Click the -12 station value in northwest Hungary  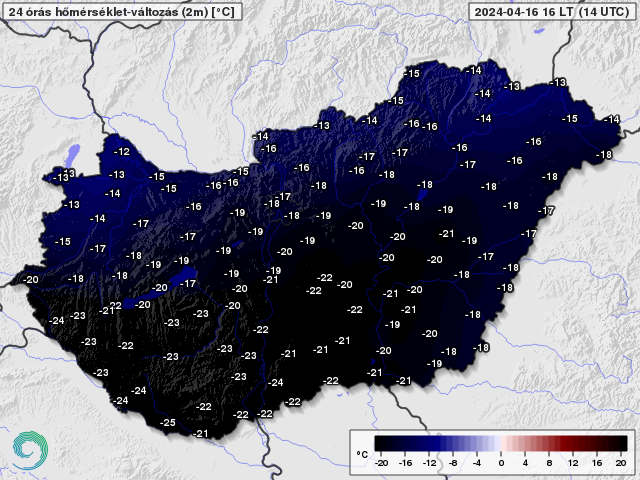point(122,151)
